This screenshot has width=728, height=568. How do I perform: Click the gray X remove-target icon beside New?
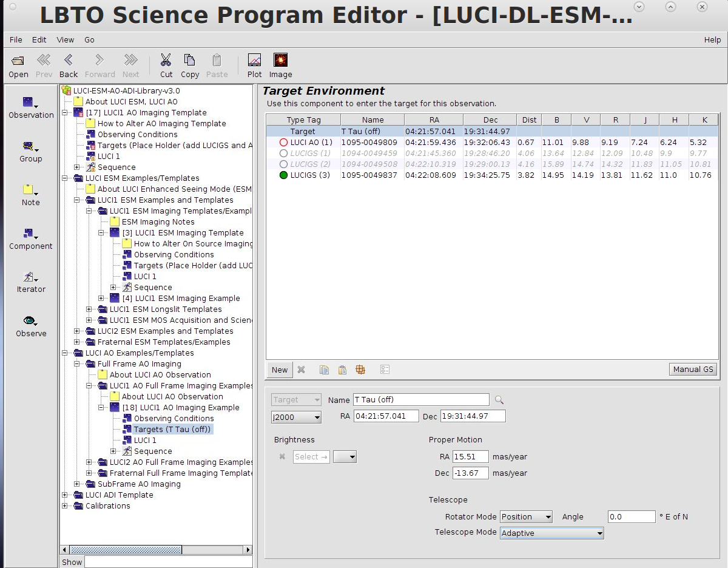coord(301,370)
